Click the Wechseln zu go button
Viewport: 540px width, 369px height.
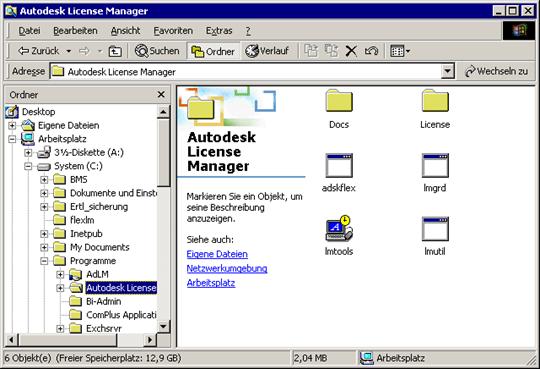[497, 71]
